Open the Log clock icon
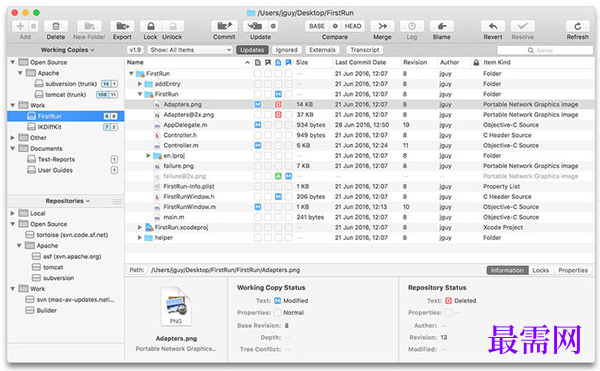Image resolution: width=600 pixels, height=371 pixels. (412, 26)
